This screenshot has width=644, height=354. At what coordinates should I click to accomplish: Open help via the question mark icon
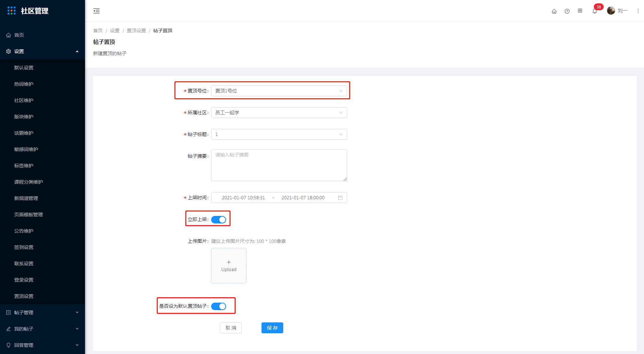[x=567, y=11]
